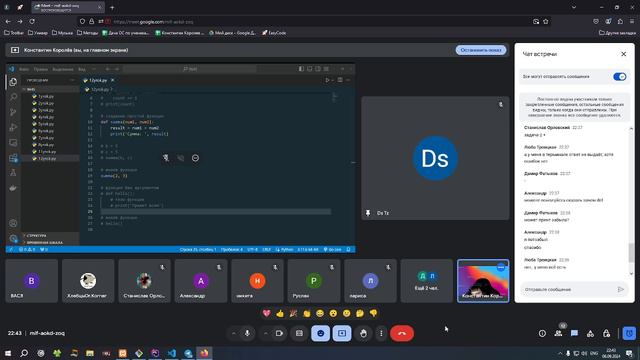Close the meeting chat panel
This screenshot has height=360, width=640.
[x=623, y=54]
